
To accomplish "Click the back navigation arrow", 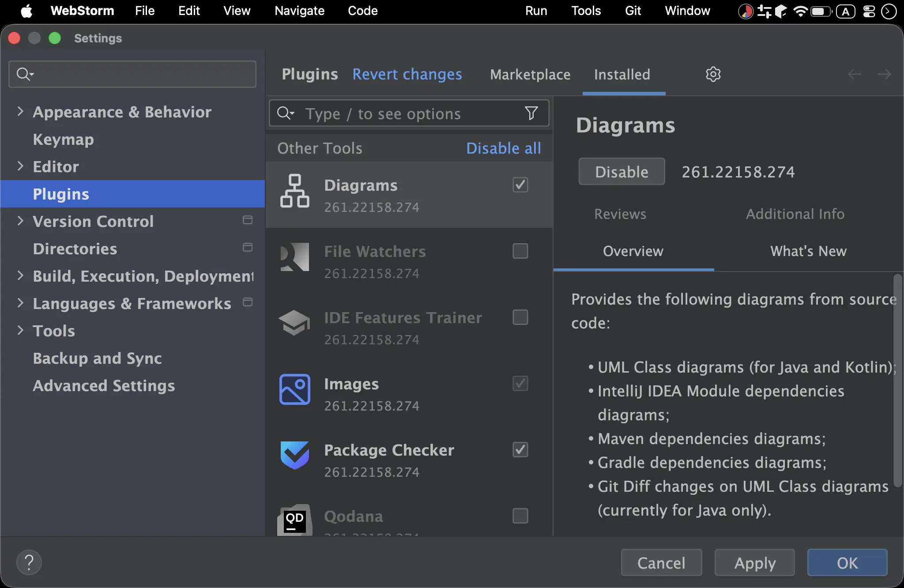I will (855, 74).
